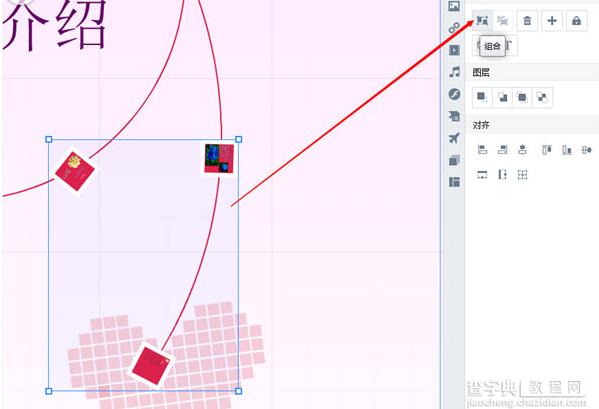Viewport: 599px width, 409px height.
Task: Click the middle icon in second 对齐 row
Action: 503,175
